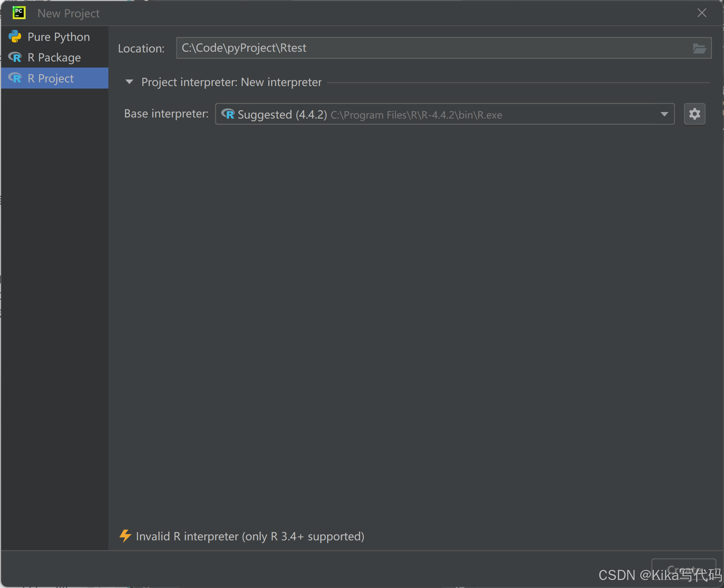Click the Invalid R interpreter warning text
Viewport: 724px width, 588px height.
(x=250, y=536)
